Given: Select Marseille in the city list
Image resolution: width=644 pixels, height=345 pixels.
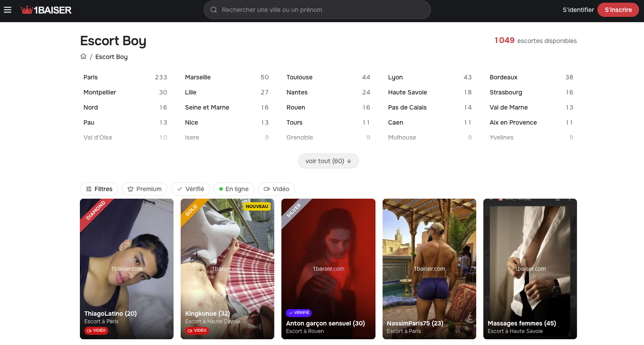Looking at the screenshot, I should coord(227,77).
